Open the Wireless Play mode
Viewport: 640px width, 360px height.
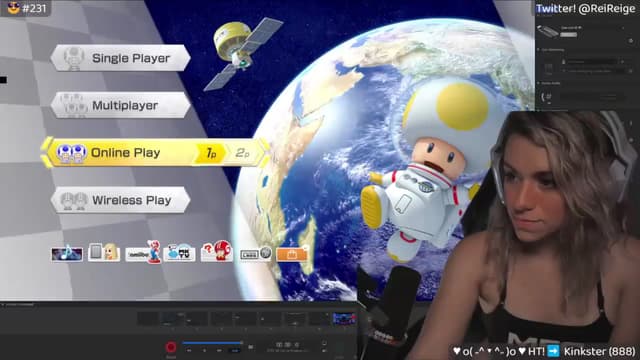pyautogui.click(x=120, y=200)
